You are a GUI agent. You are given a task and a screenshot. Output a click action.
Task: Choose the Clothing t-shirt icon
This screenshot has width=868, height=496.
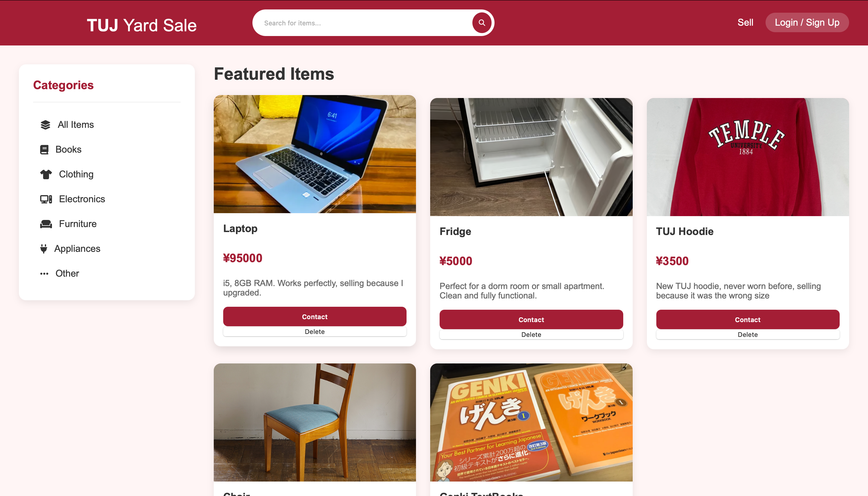pos(46,174)
